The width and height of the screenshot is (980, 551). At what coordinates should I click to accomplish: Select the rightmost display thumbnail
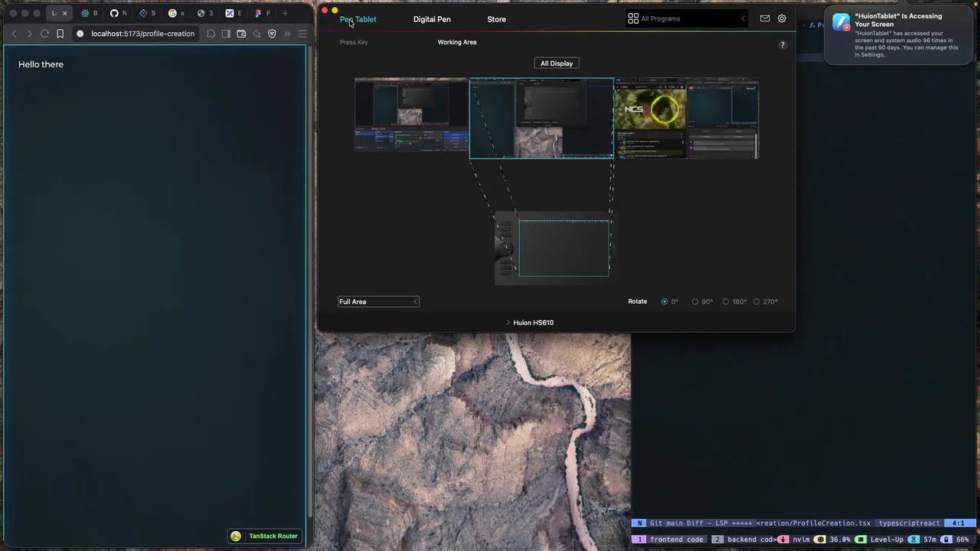pos(723,119)
